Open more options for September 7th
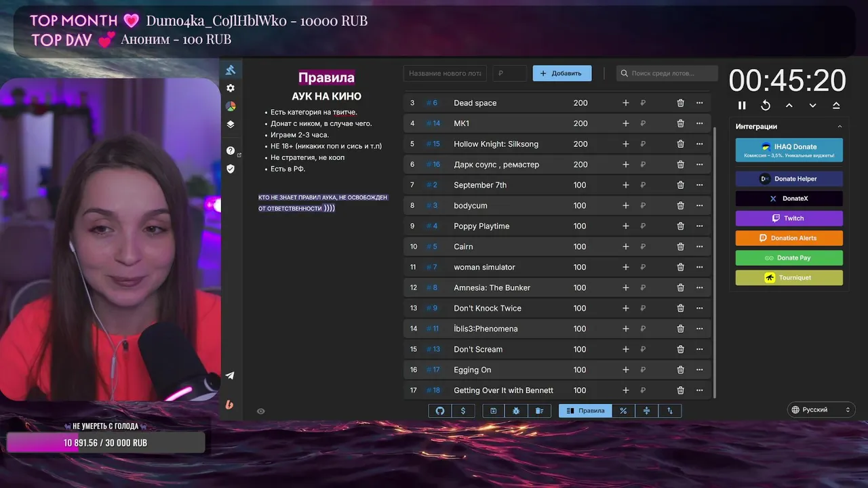868x488 pixels. pos(699,185)
